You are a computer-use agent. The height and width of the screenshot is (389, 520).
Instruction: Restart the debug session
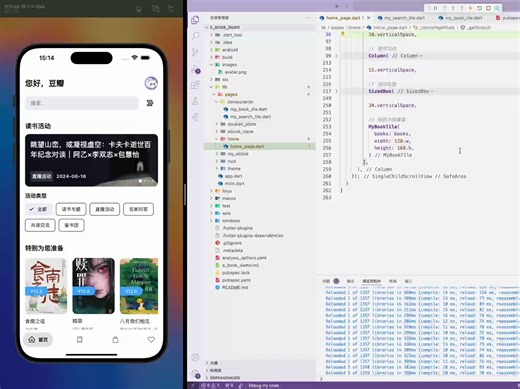point(479,8)
